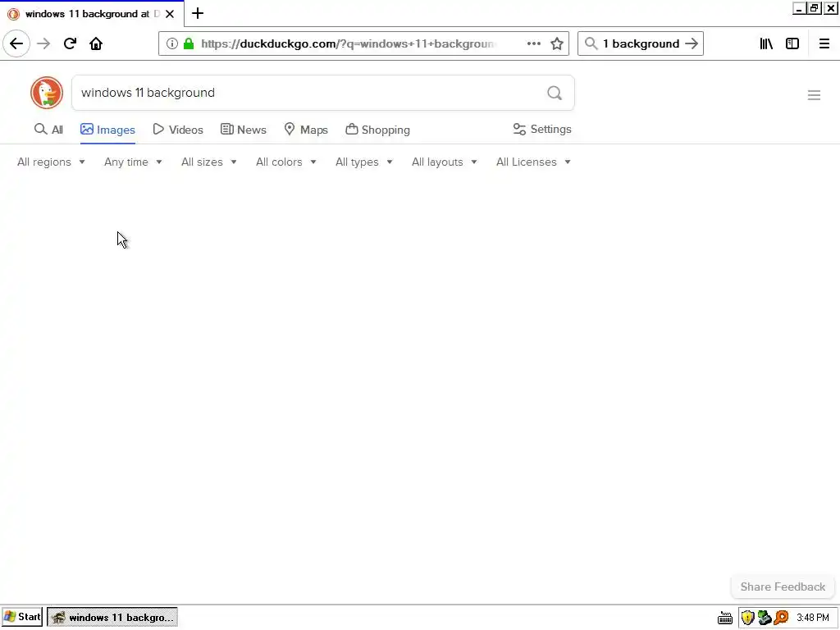Expand the All colors filter
Viewport: 840px width, 630px height.
[286, 162]
